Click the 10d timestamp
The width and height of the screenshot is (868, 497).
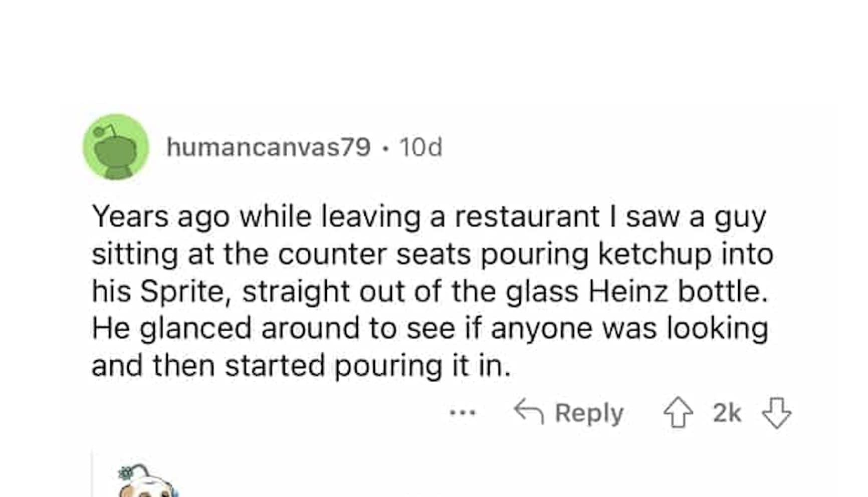click(x=420, y=147)
